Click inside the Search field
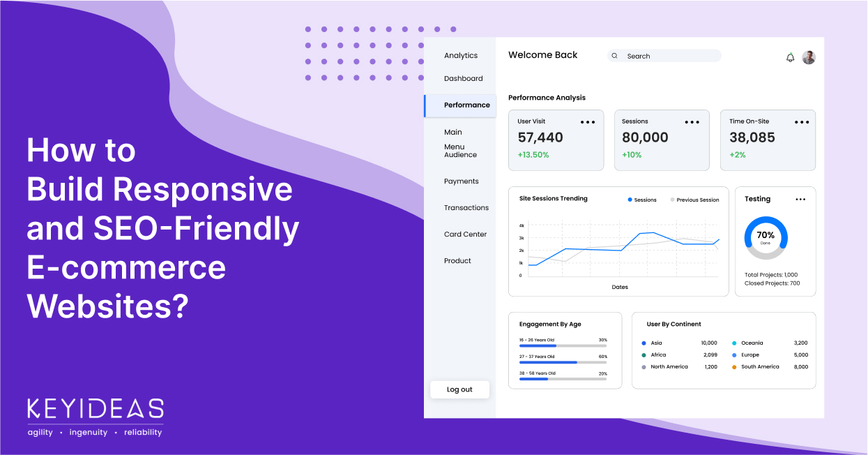Viewport: 868px width, 455px height. (x=662, y=56)
